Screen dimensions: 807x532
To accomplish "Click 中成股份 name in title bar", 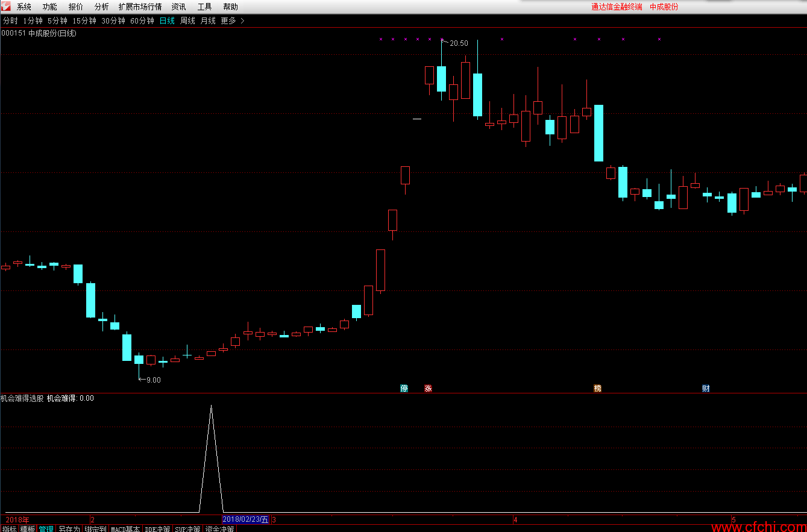I will coord(664,7).
